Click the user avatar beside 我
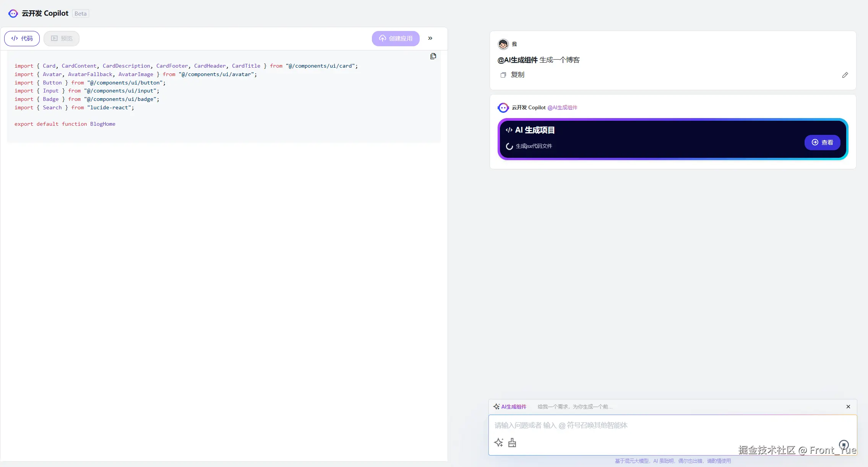Image resolution: width=868 pixels, height=467 pixels. [x=503, y=44]
